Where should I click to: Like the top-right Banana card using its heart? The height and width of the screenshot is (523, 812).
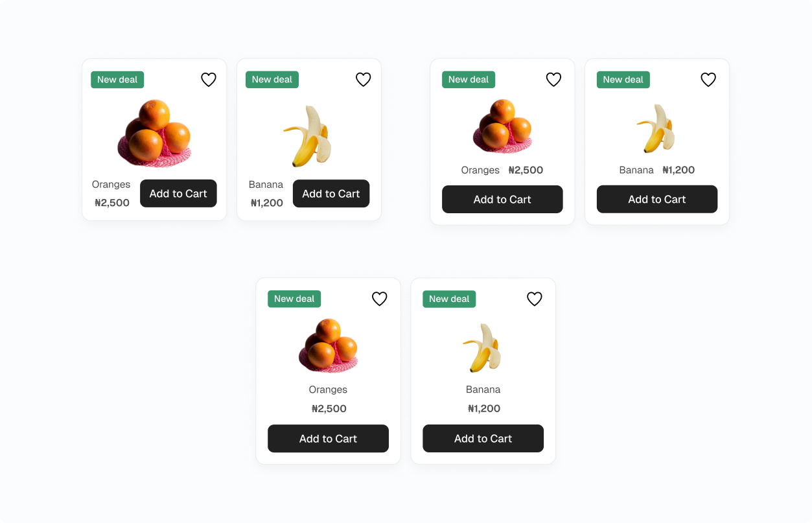tap(708, 80)
